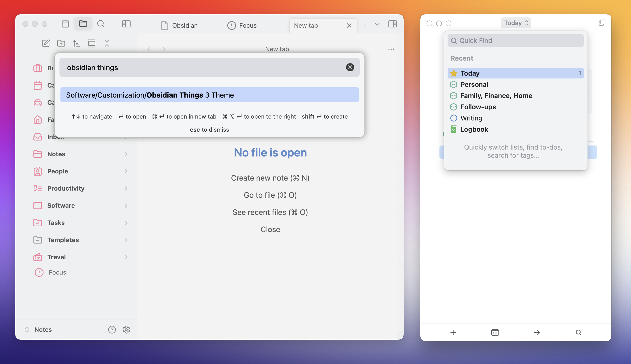Expand the Notes folder
The image size is (631, 364).
pyautogui.click(x=126, y=154)
